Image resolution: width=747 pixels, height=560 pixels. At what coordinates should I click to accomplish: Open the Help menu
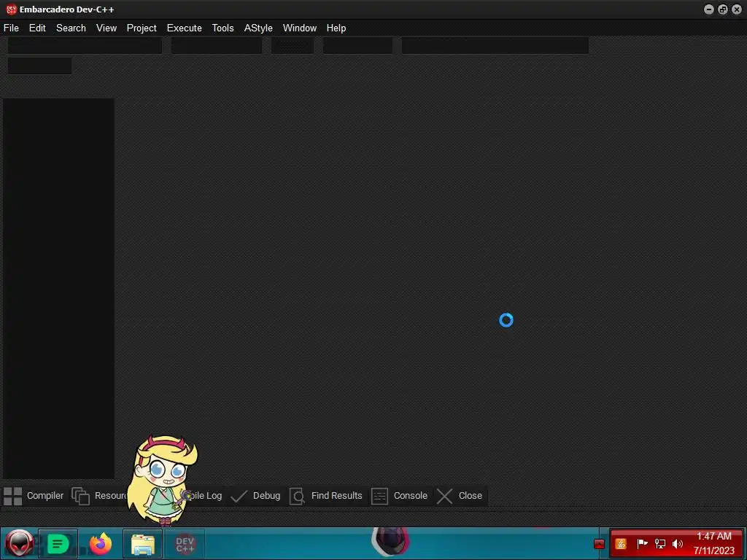(x=336, y=28)
